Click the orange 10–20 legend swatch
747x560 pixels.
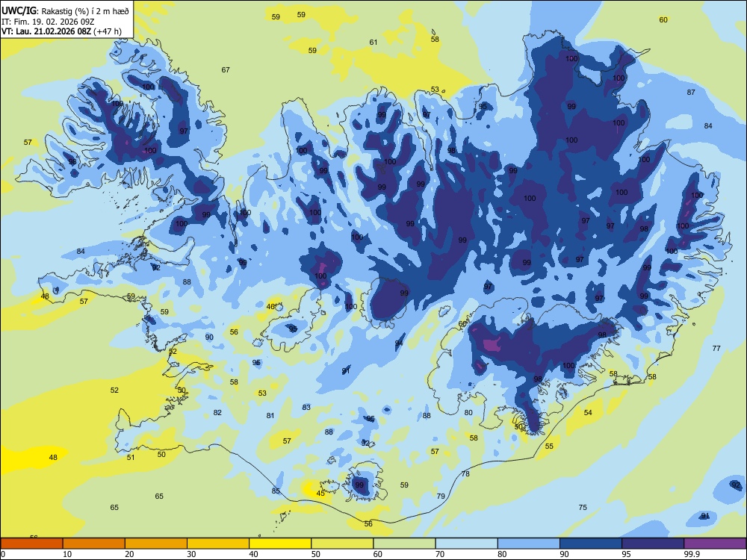point(94,544)
